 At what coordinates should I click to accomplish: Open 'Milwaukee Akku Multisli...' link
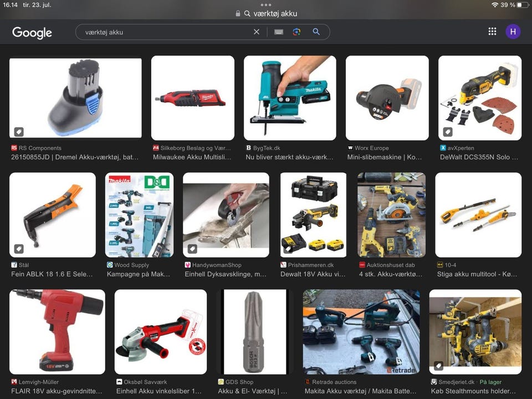pos(192,157)
